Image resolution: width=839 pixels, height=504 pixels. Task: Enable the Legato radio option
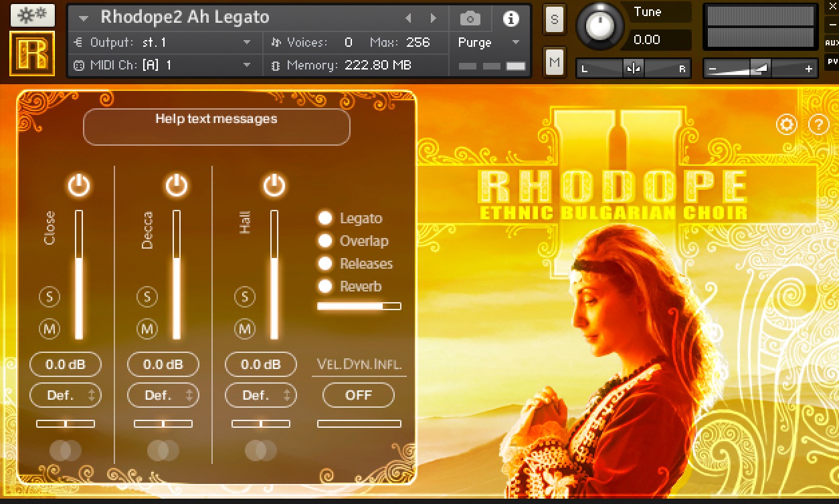[x=326, y=219]
